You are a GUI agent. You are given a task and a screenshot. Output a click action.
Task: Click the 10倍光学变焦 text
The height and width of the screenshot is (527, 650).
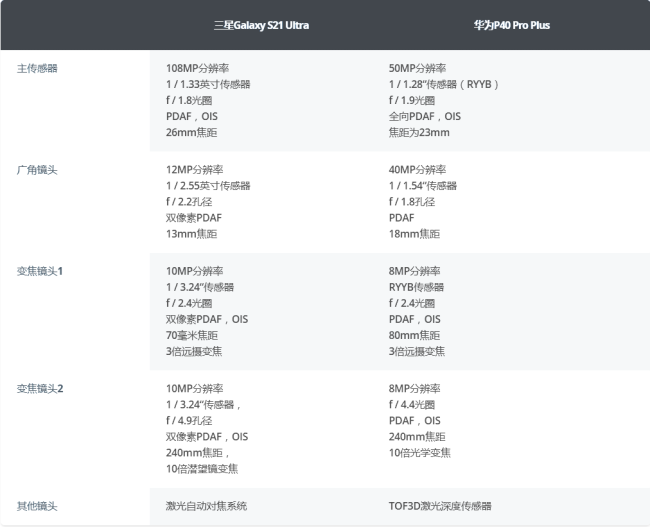coord(420,452)
